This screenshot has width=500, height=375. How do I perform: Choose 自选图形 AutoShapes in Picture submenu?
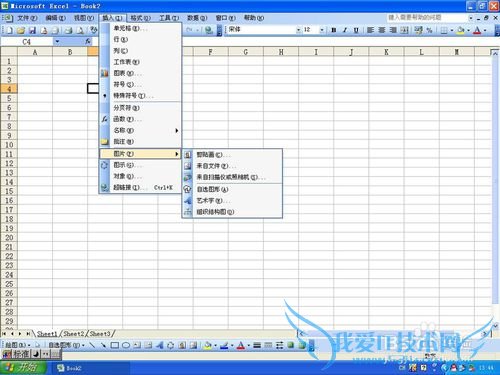click(232, 189)
